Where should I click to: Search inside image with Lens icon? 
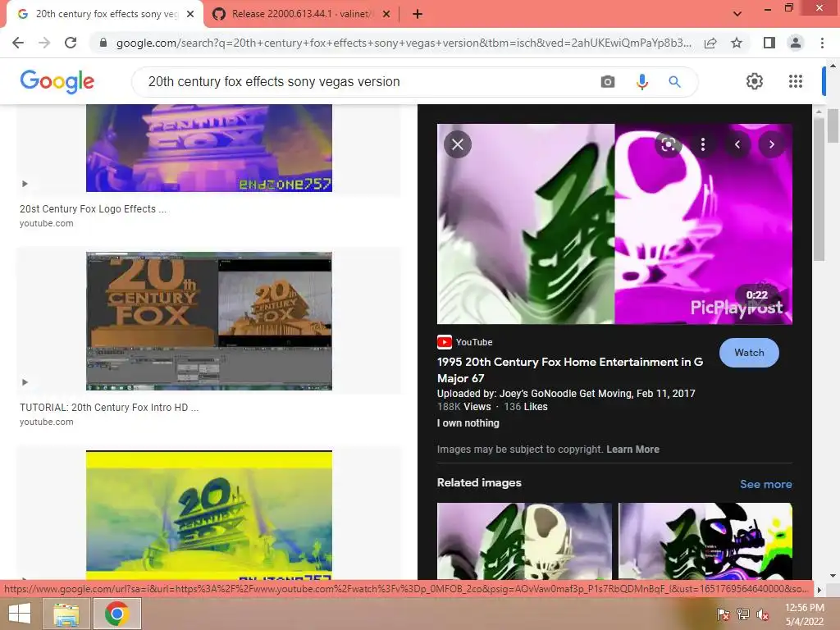click(x=668, y=144)
